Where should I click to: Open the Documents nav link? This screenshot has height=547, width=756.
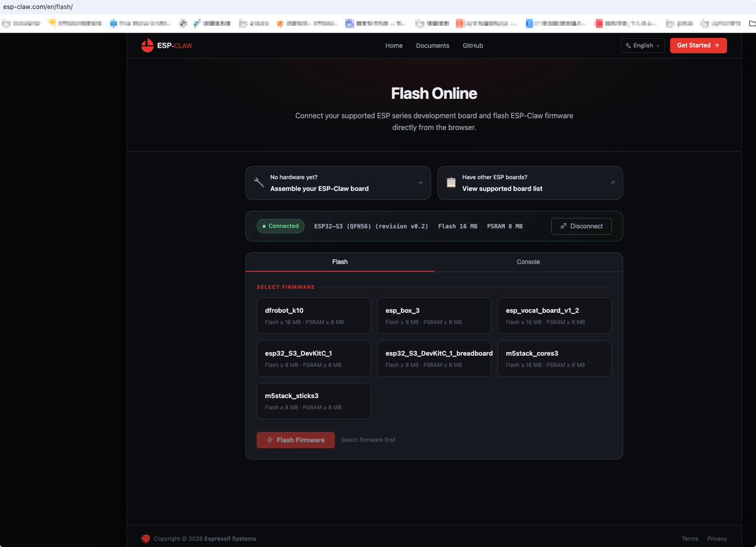point(433,46)
